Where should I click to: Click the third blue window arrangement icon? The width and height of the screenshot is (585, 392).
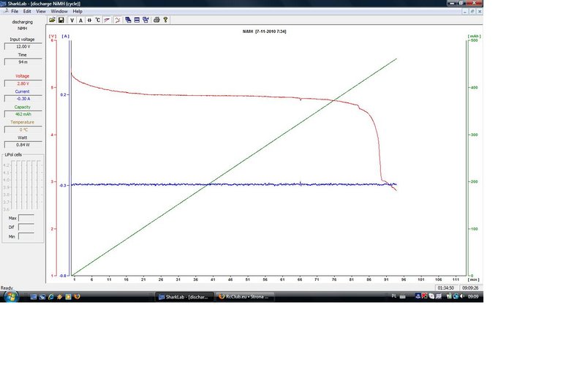tap(146, 20)
